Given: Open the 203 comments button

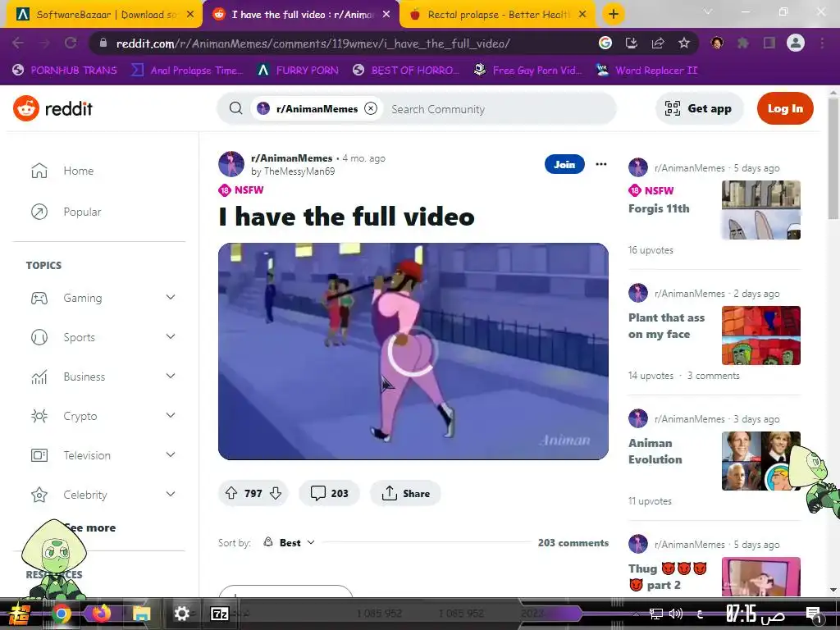Looking at the screenshot, I should click(329, 493).
